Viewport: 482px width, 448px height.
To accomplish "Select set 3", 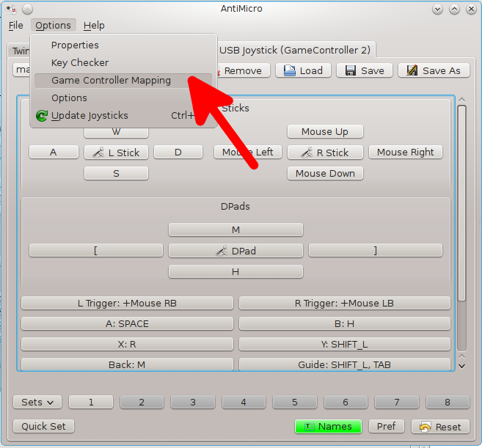I will [193, 403].
